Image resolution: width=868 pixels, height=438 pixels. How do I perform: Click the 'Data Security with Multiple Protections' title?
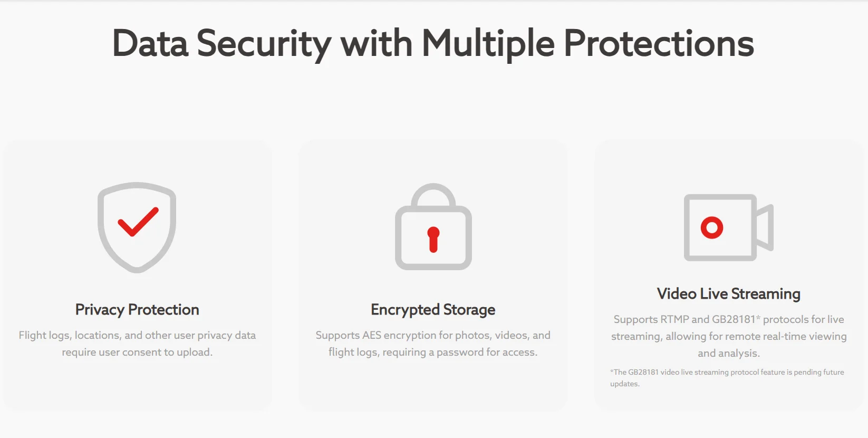pyautogui.click(x=433, y=43)
